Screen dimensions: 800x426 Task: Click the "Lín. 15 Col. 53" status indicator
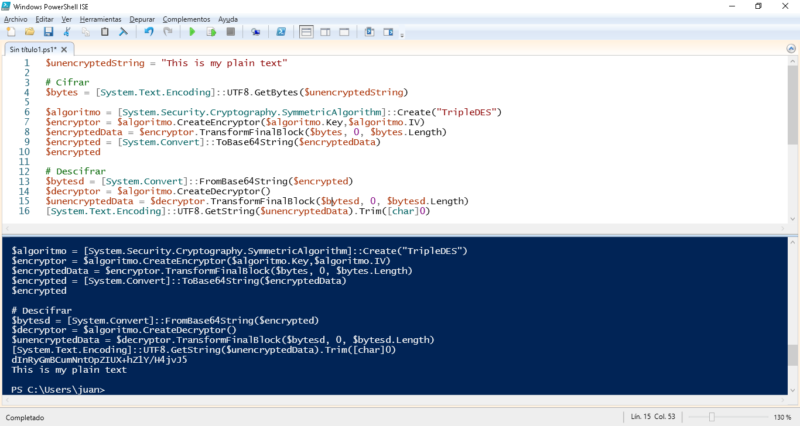(x=653, y=416)
